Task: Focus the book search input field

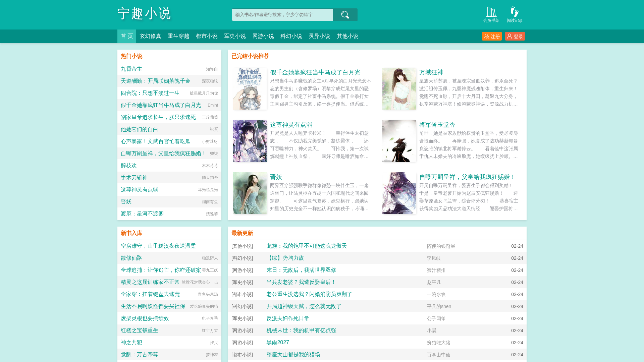Action: click(x=282, y=15)
